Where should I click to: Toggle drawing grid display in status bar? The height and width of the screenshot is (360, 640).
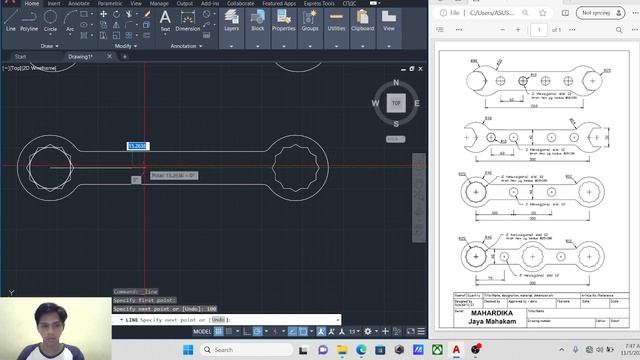(x=219, y=331)
